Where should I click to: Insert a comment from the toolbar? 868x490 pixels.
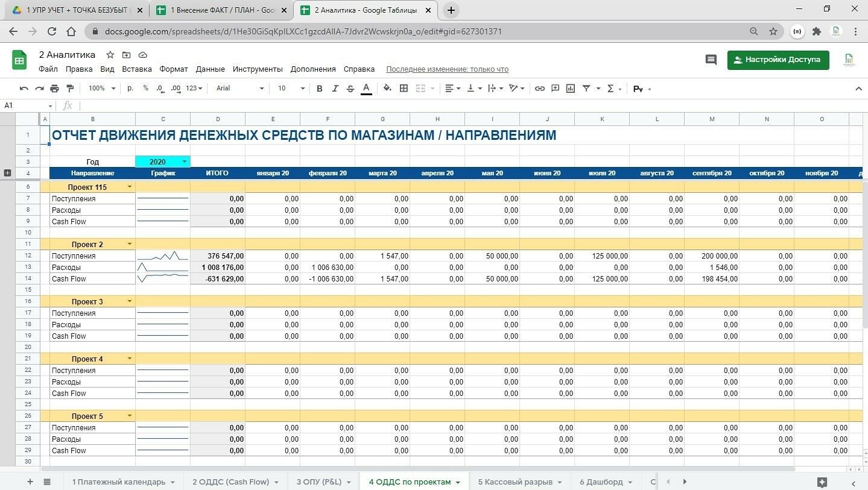pos(556,89)
